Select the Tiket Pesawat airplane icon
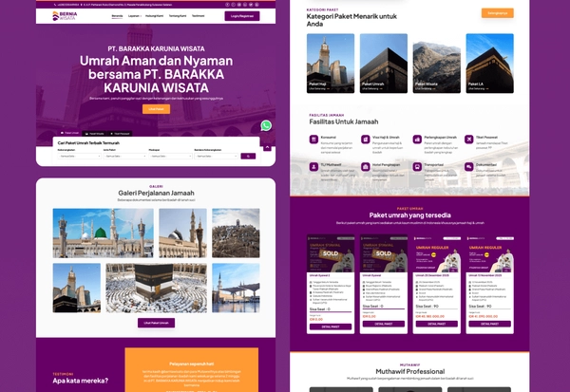This screenshot has width=570, height=392. (468, 140)
